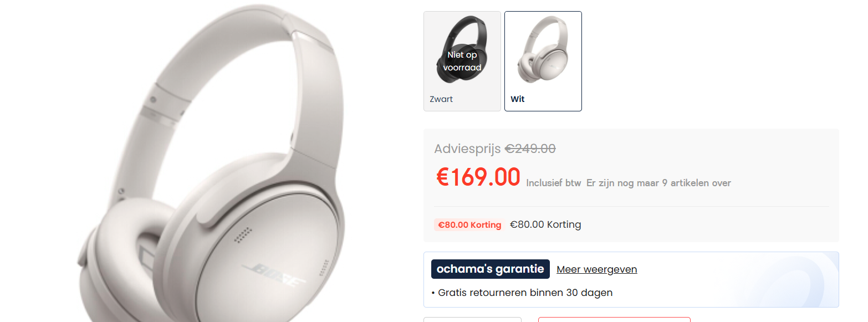Click the ochama's garantie badge
This screenshot has width=868, height=322.
point(491,269)
